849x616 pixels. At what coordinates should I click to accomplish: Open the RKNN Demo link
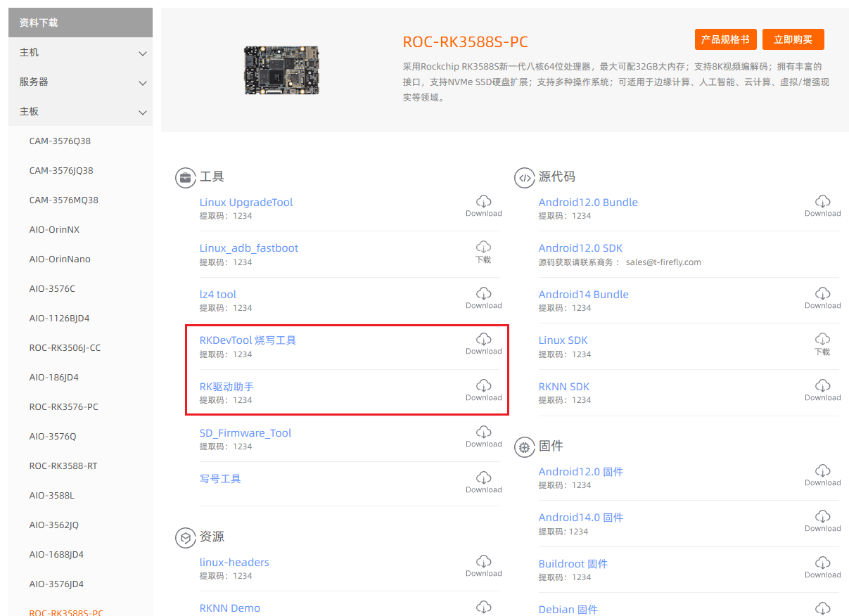[x=230, y=608]
